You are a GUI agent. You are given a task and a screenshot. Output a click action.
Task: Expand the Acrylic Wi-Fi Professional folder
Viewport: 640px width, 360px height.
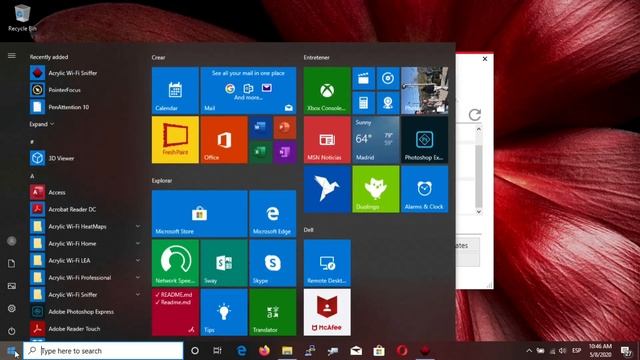(138, 278)
